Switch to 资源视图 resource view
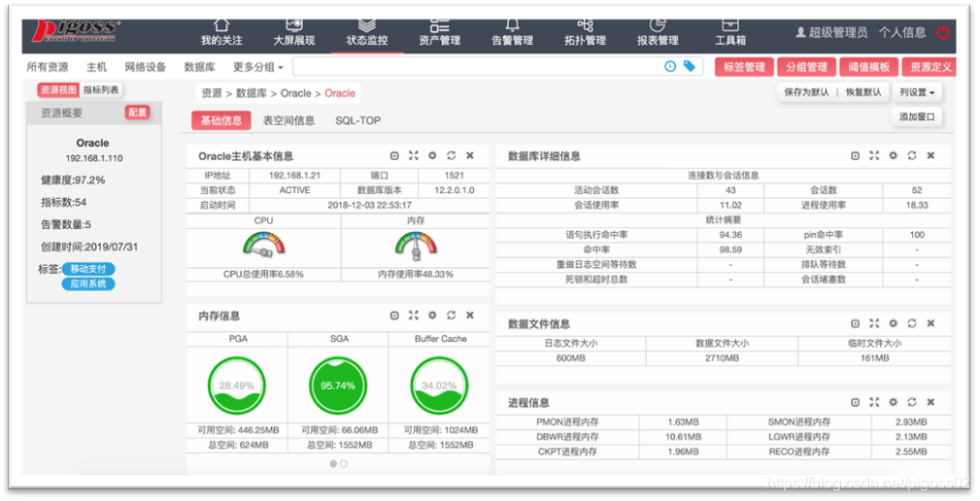 58,90
